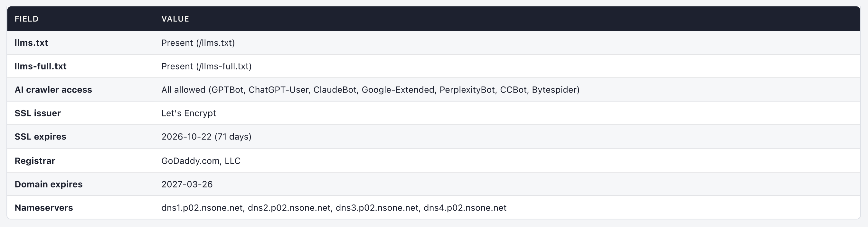
Task: Click the GoDaddy.com, LLC value
Action: pos(201,161)
